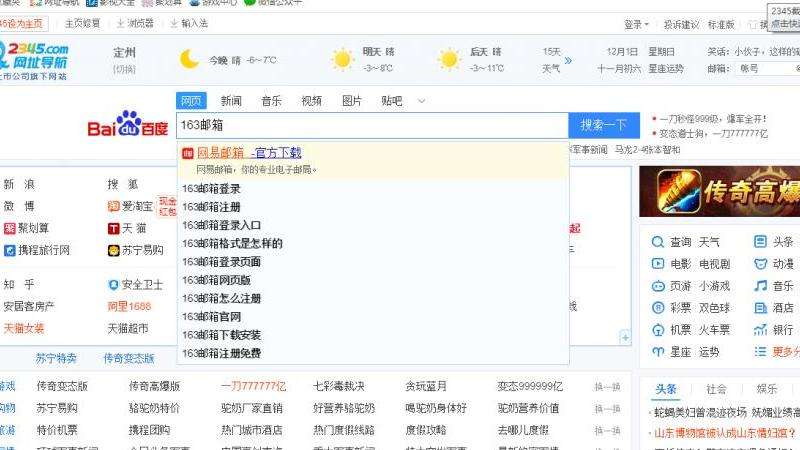Screen dimensions: 800x450
Task: Click 主页修复 link
Action: (82, 24)
